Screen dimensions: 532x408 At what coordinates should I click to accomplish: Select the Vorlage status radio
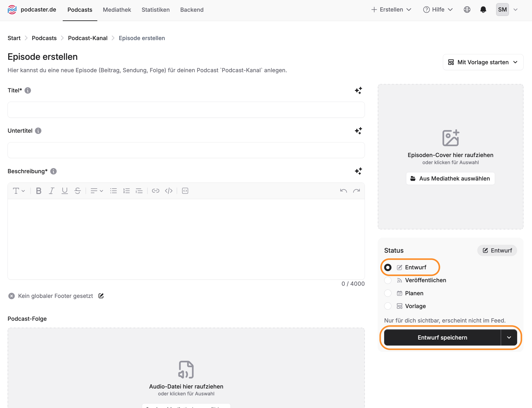[388, 306]
